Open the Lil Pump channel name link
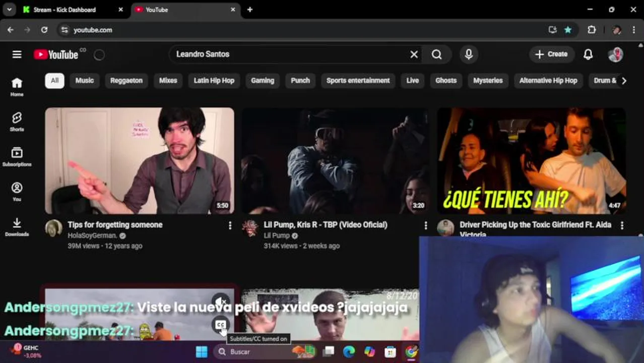 (277, 235)
